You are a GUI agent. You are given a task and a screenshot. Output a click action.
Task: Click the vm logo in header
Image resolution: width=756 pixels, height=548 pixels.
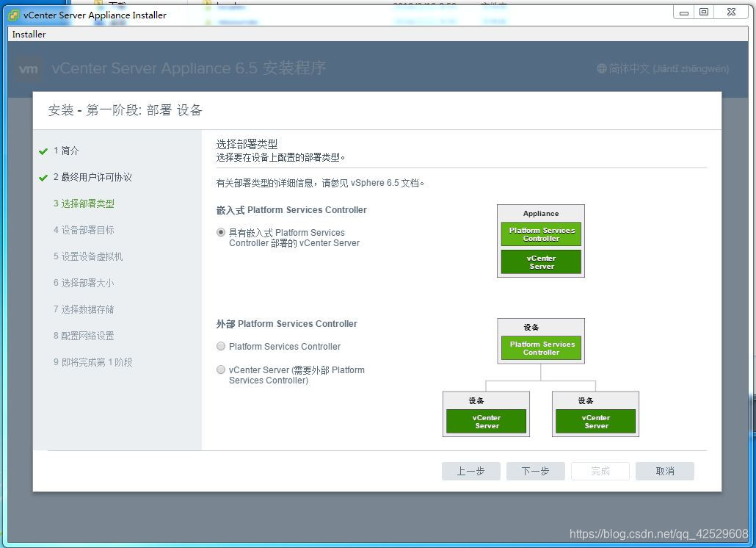pos(28,69)
